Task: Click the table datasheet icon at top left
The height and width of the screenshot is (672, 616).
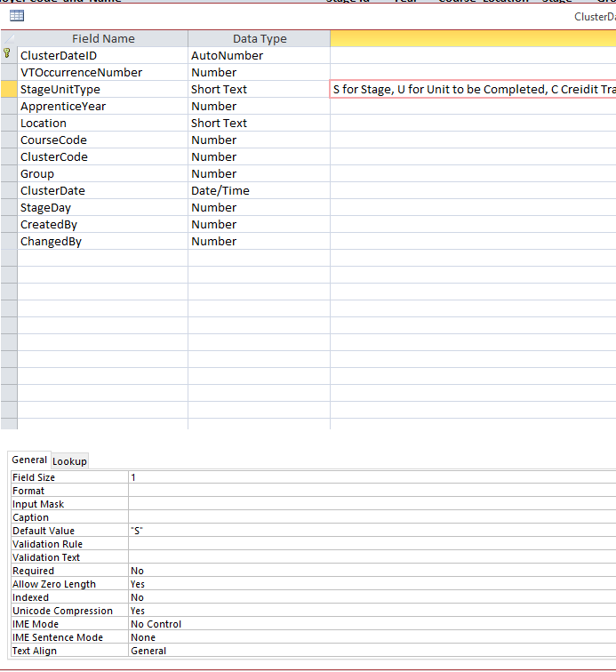Action: click(x=17, y=16)
